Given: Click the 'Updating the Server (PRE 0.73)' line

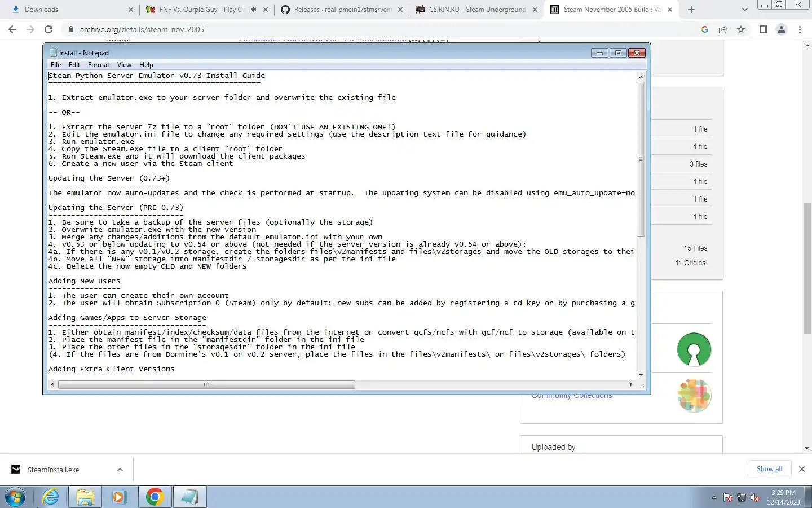Looking at the screenshot, I should [116, 208].
